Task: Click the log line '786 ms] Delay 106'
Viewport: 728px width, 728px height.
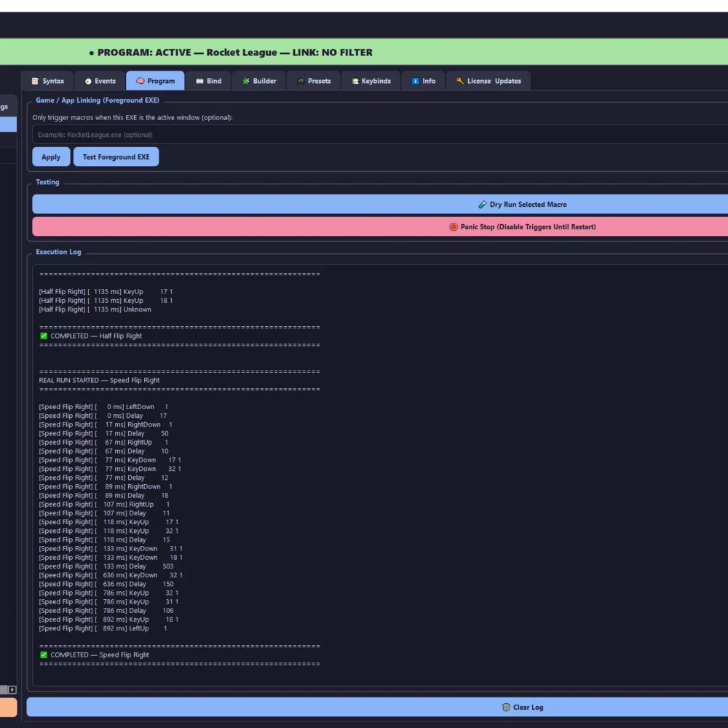Action: tap(106, 611)
